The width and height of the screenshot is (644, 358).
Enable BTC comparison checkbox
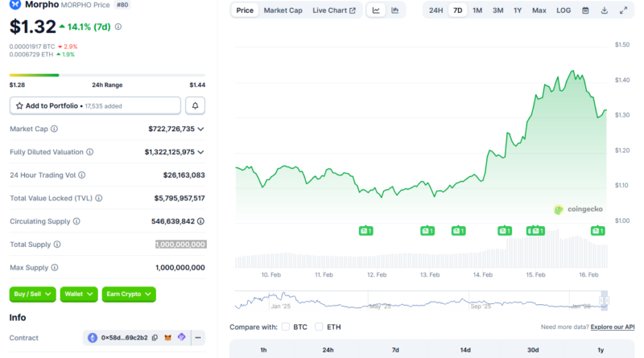click(286, 327)
